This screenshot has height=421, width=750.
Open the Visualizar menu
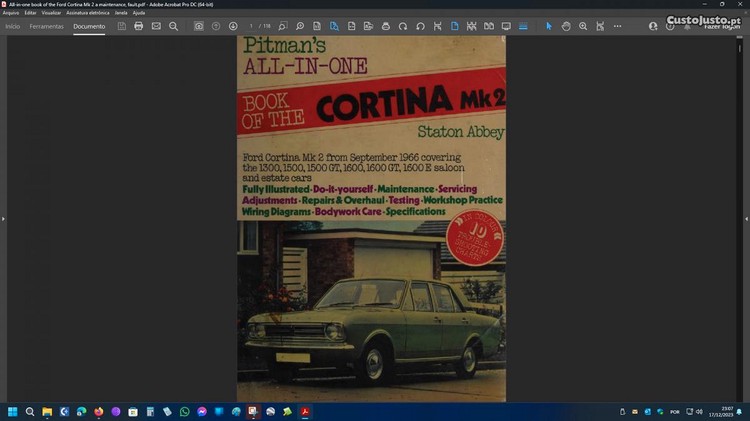click(51, 13)
